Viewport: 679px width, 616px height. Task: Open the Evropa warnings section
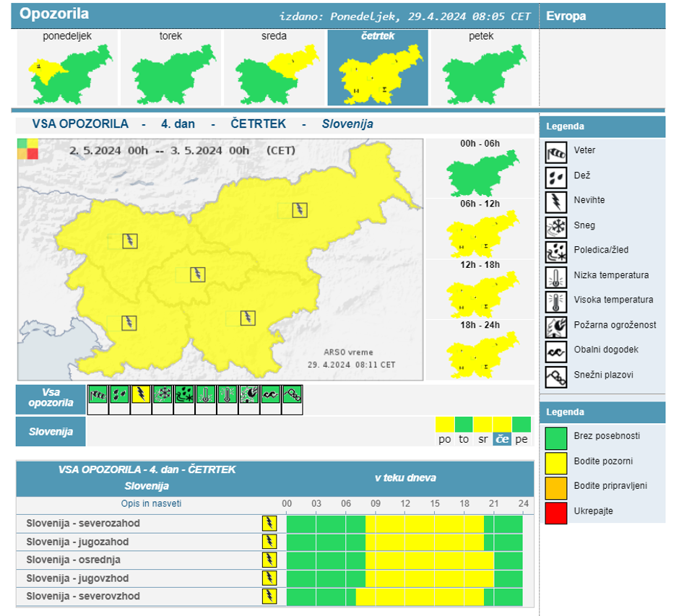(567, 14)
